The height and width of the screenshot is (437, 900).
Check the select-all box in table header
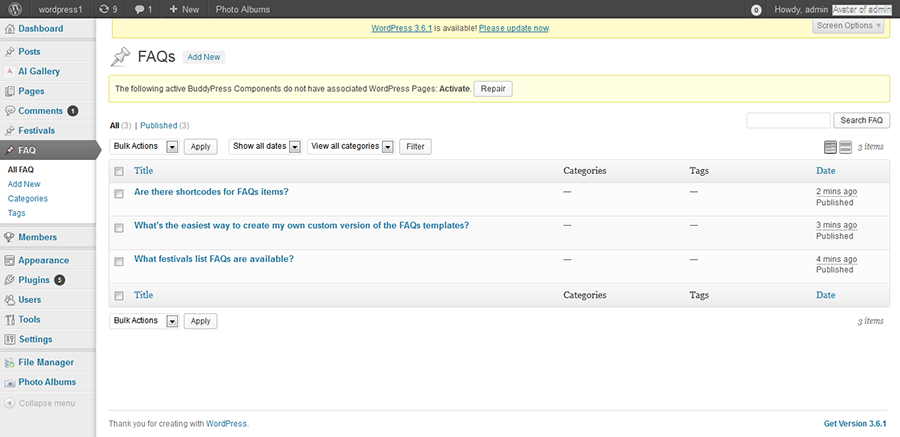pos(119,171)
